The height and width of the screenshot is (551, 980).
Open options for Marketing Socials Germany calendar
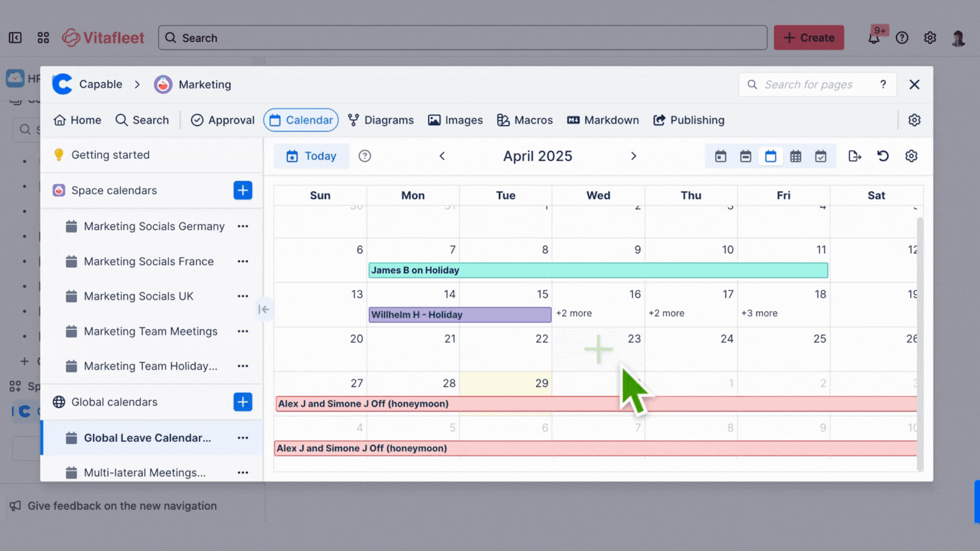tap(242, 226)
